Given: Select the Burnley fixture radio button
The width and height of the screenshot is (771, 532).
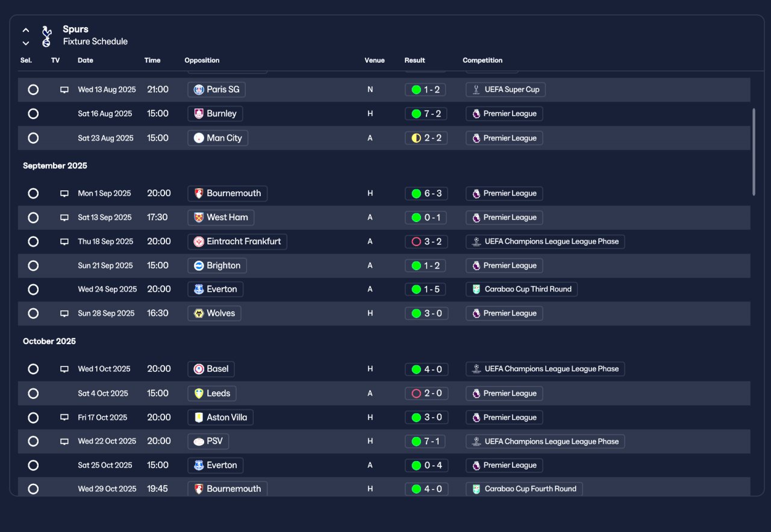Looking at the screenshot, I should [33, 114].
